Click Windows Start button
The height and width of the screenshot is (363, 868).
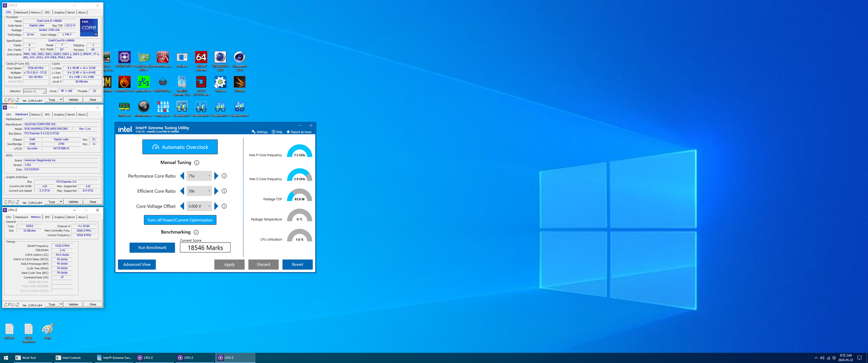click(6, 358)
